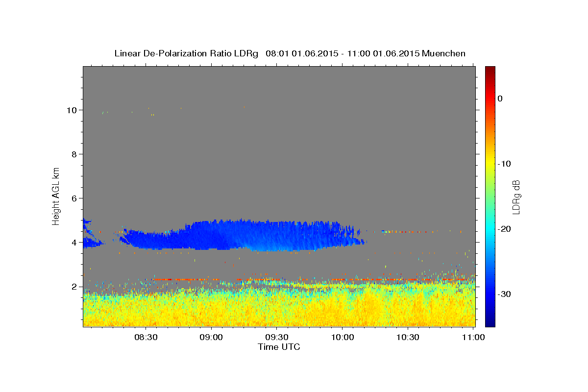Click the height tick label 8
Screen dimensions: 588x392
74,154
